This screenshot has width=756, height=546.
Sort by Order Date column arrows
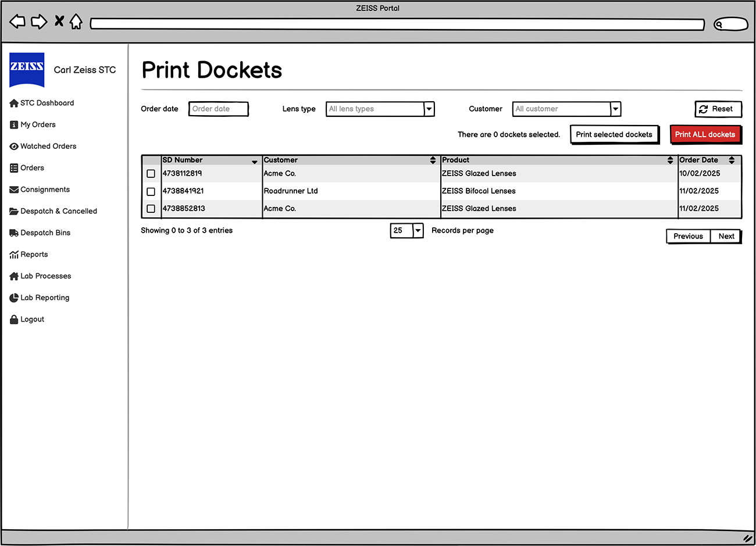[732, 160]
